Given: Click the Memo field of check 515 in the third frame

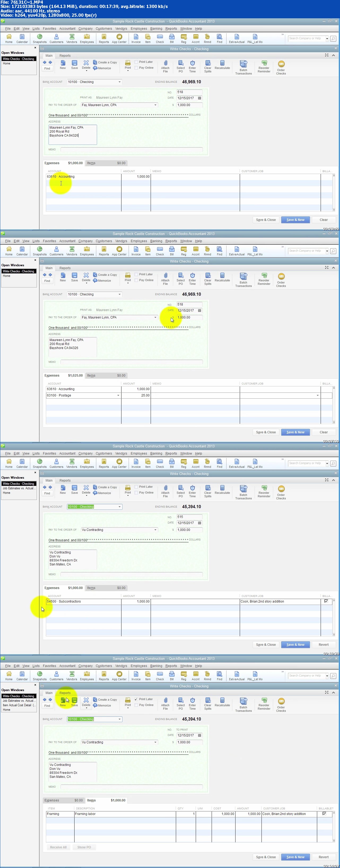Looking at the screenshot, I should pos(132,574).
